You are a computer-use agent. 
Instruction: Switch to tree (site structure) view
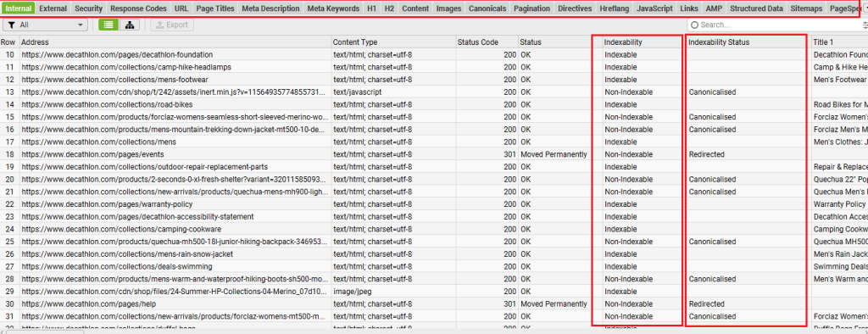[130, 25]
